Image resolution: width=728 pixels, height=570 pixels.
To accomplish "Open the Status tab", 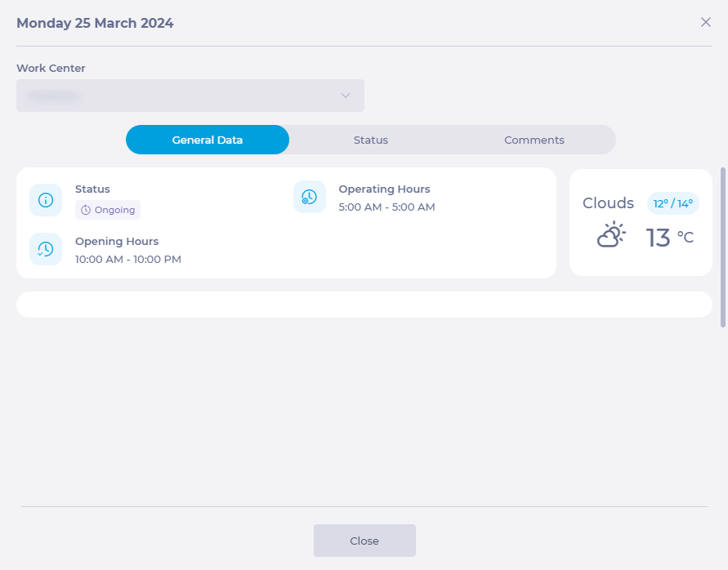I will pos(371,140).
